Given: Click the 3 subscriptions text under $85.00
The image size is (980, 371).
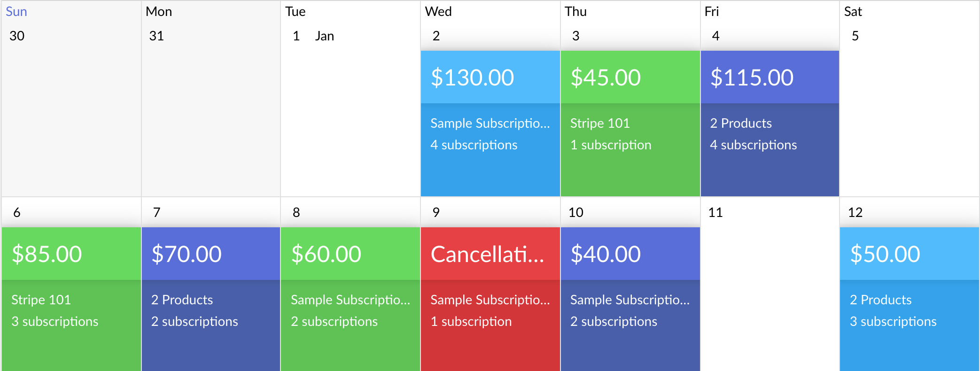Looking at the screenshot, I should [55, 321].
